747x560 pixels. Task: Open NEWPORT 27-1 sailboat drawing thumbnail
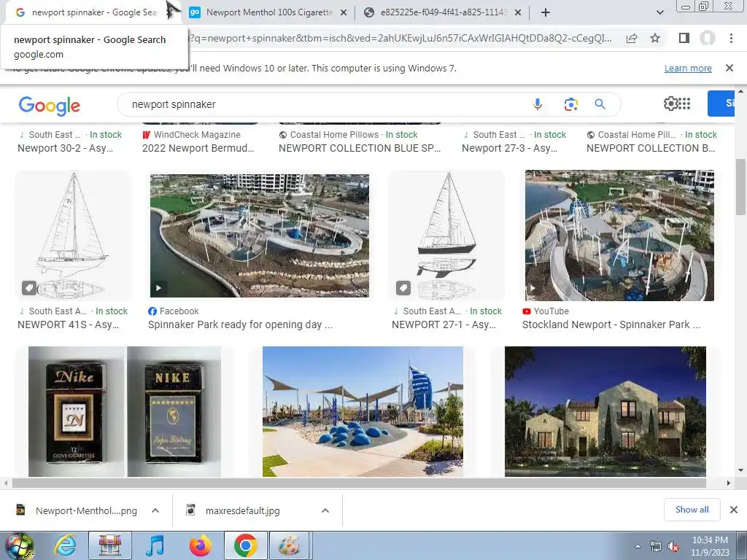446,236
